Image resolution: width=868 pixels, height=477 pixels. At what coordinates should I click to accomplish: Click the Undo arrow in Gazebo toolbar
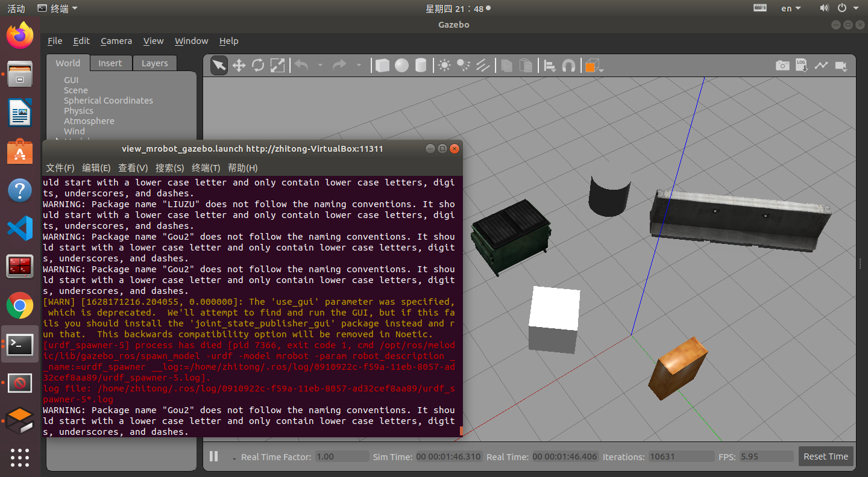point(301,65)
